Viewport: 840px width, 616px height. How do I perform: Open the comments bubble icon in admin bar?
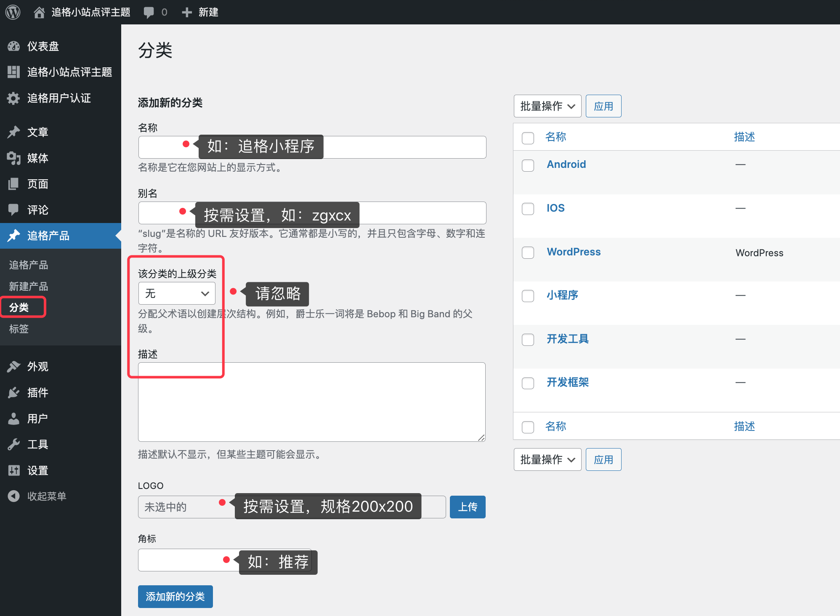click(149, 13)
